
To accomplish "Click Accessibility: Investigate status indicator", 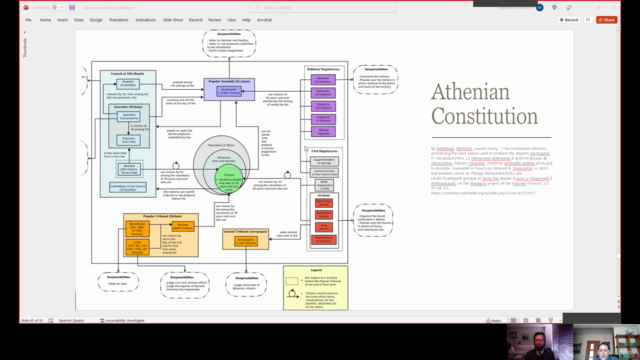I will pyautogui.click(x=122, y=320).
